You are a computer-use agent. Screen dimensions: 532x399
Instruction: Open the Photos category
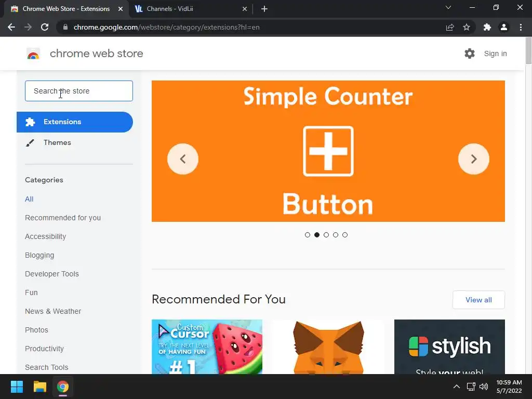coord(37,330)
